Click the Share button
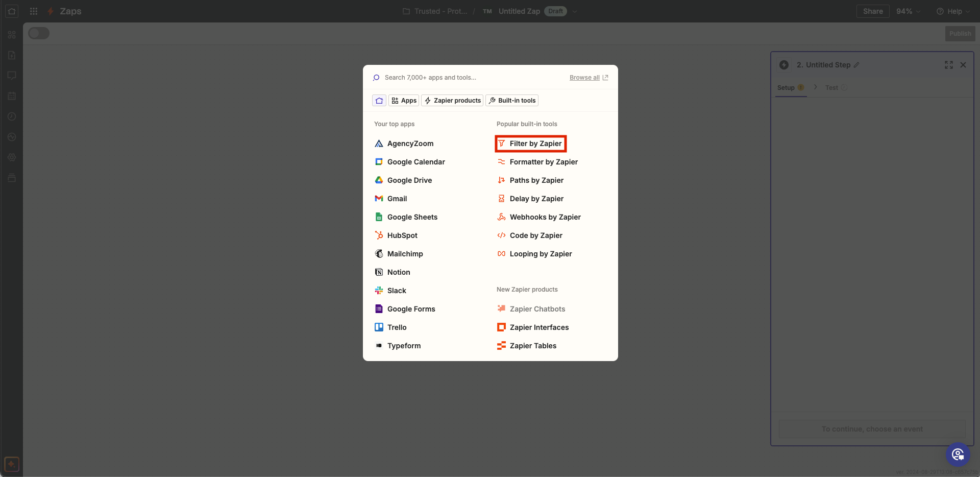980x477 pixels. click(x=872, y=11)
